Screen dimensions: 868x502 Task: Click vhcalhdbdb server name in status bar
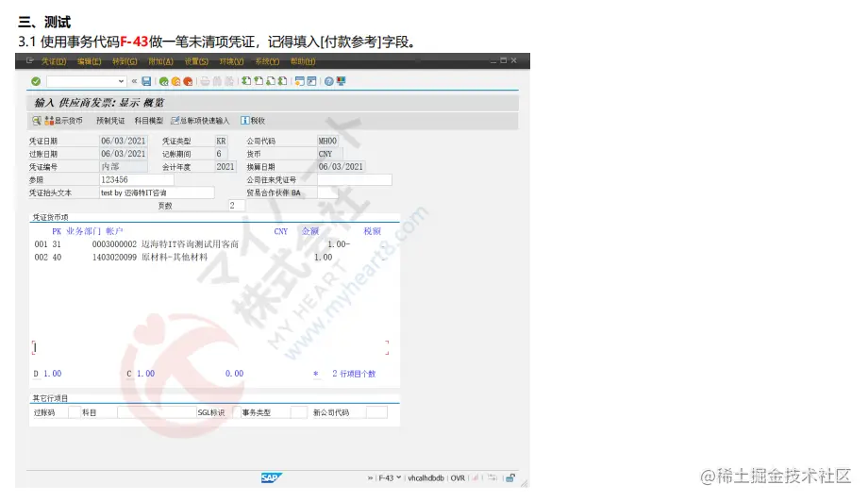(x=426, y=477)
